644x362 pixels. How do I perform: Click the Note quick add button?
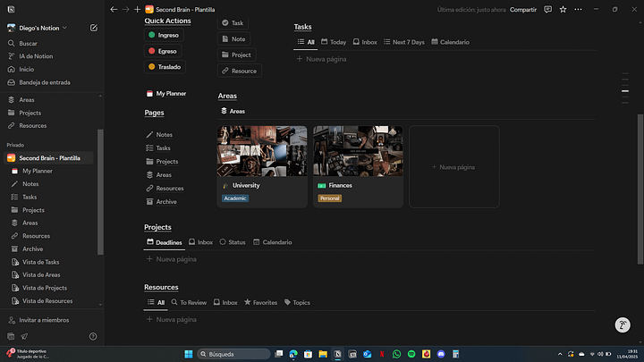click(233, 39)
